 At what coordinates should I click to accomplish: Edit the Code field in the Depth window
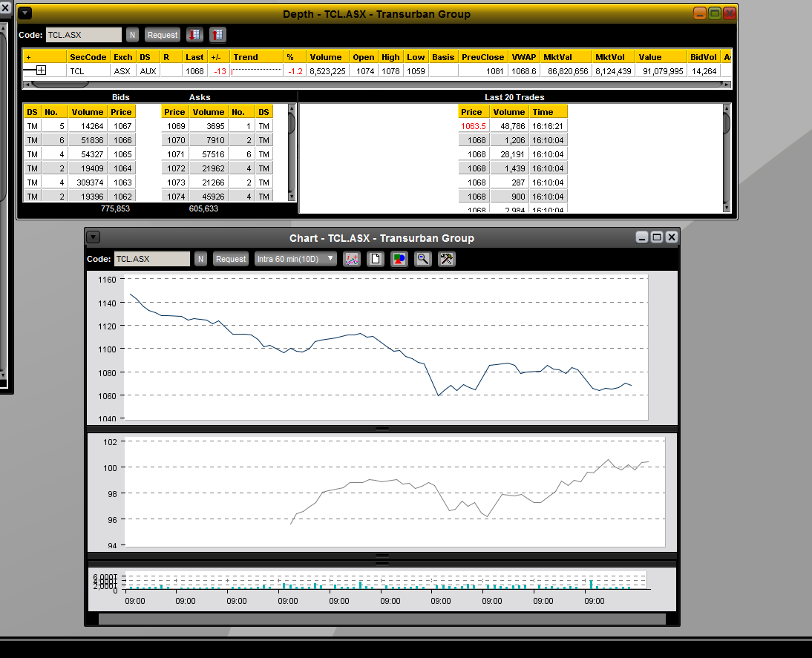click(x=84, y=35)
